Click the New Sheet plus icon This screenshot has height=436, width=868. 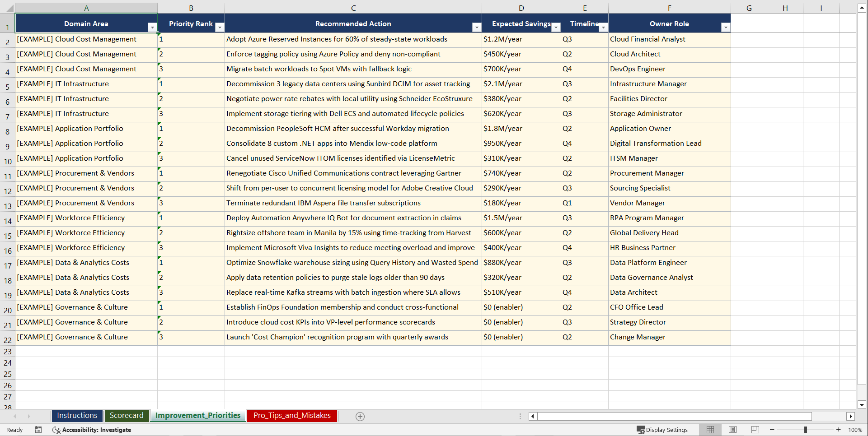360,416
